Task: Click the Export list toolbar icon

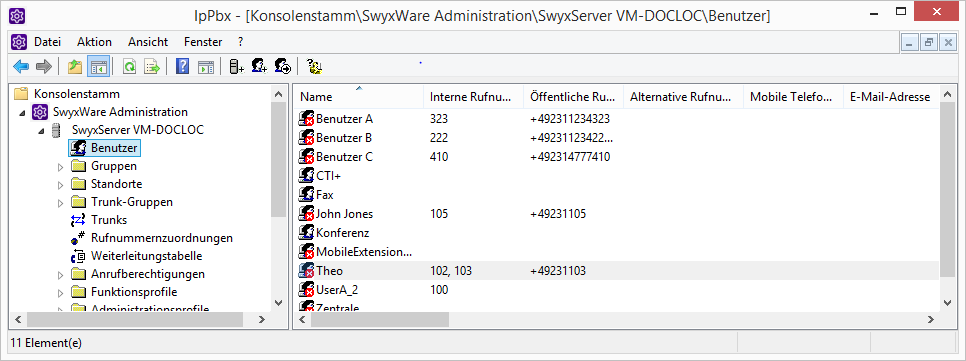Action: pos(152,67)
